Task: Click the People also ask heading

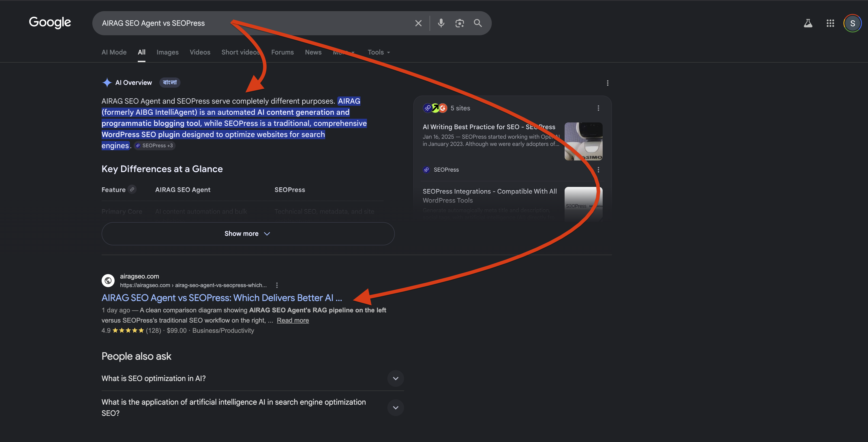Action: coord(136,356)
